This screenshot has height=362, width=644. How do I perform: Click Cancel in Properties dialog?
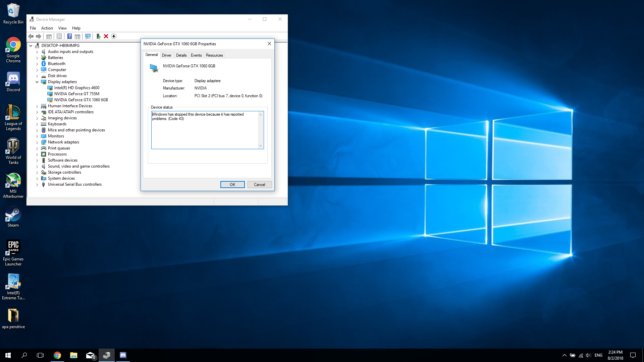click(x=260, y=185)
